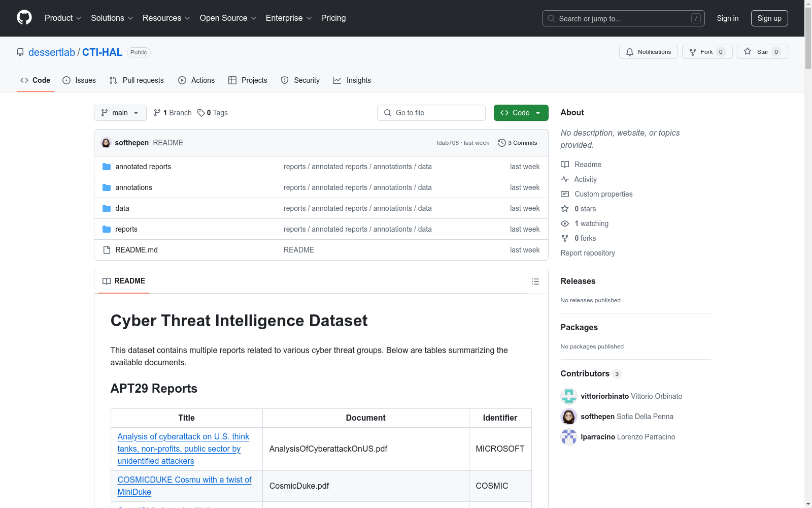Open the annotations folder
This screenshot has height=508, width=812.
(133, 187)
